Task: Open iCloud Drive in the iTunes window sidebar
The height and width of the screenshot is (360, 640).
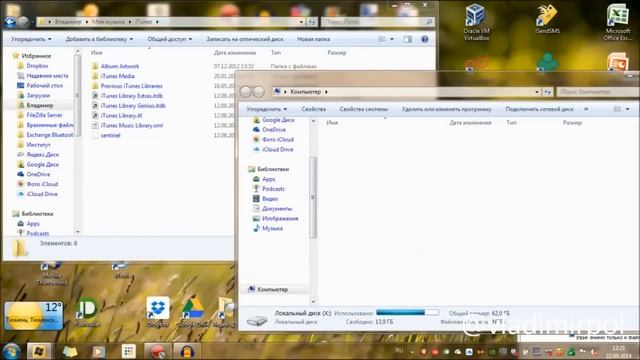Action: (x=42, y=194)
